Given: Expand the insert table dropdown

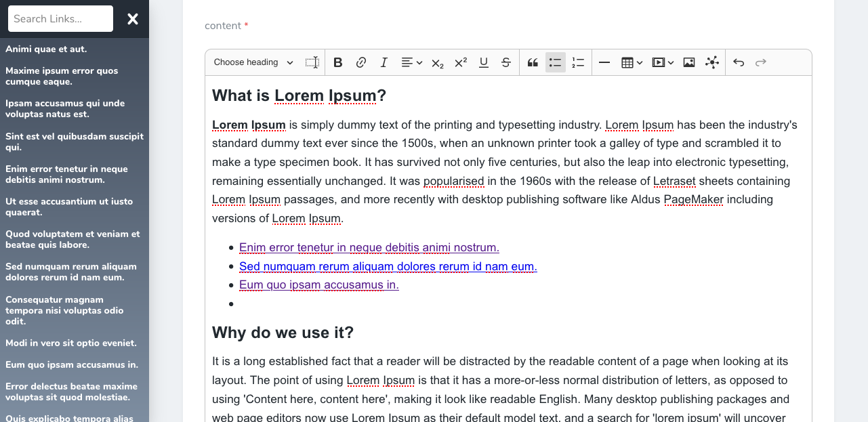Looking at the screenshot, I should (x=632, y=62).
